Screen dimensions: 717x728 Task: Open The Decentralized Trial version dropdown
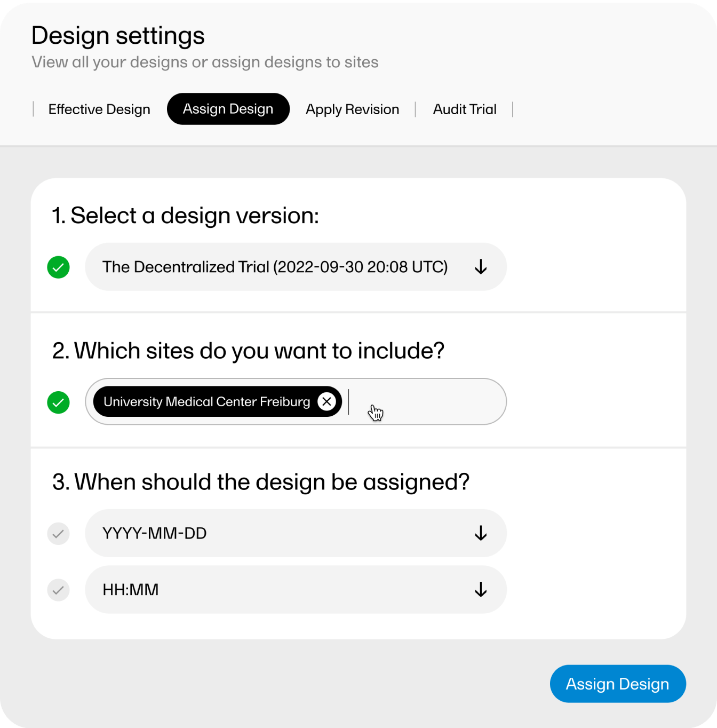point(296,267)
